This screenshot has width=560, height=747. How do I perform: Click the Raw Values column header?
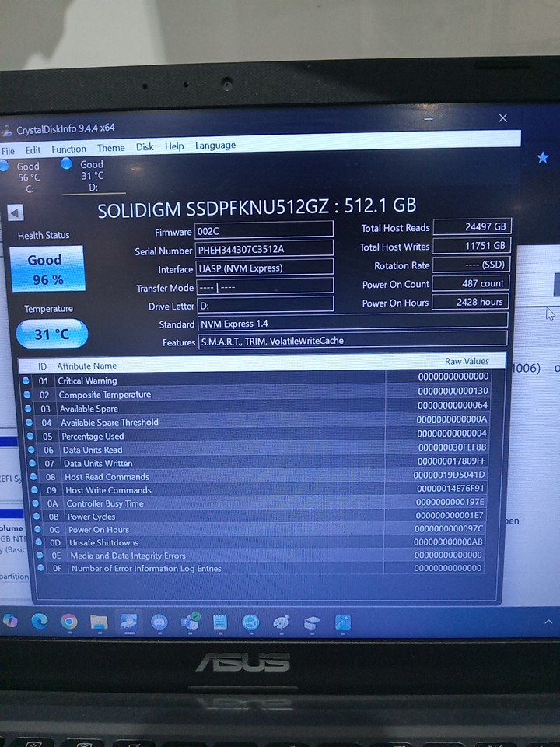pyautogui.click(x=467, y=362)
